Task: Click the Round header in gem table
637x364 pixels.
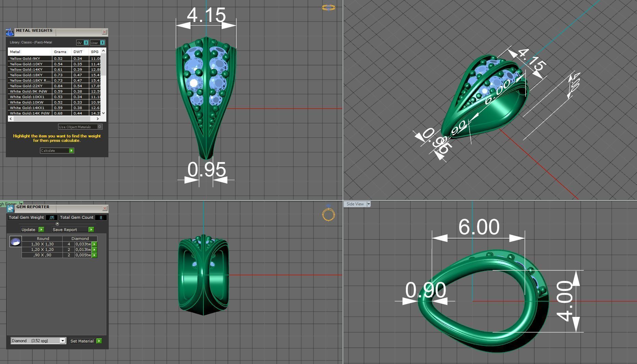Action: click(x=43, y=239)
